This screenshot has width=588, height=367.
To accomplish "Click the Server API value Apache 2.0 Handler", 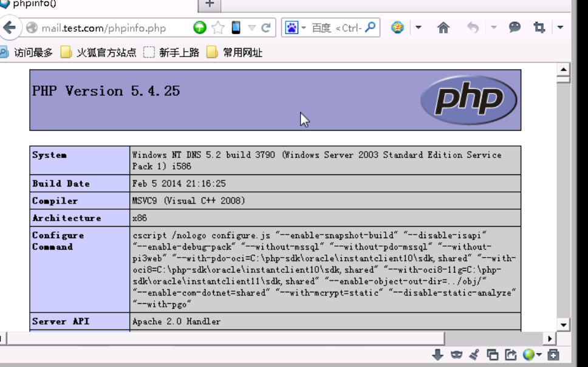I will 176,321.
